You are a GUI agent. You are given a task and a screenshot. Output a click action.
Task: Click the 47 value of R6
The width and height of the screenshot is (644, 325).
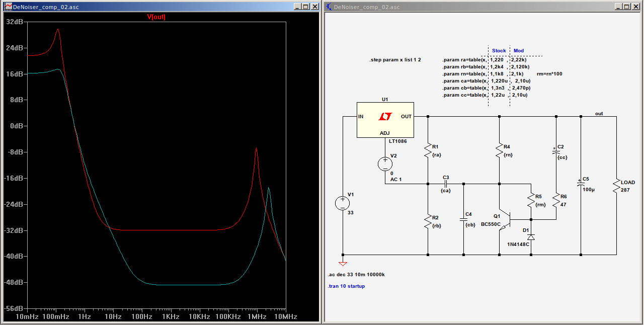coord(563,205)
